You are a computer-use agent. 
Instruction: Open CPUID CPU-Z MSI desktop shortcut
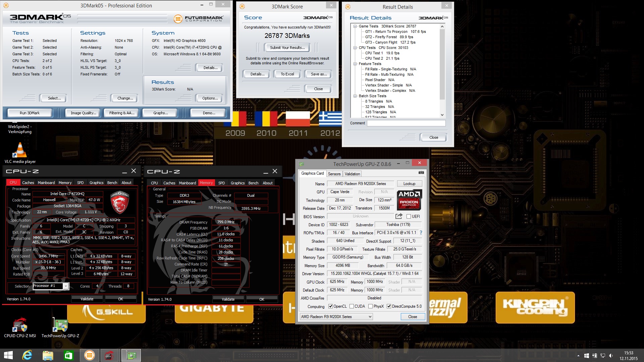coord(20,327)
